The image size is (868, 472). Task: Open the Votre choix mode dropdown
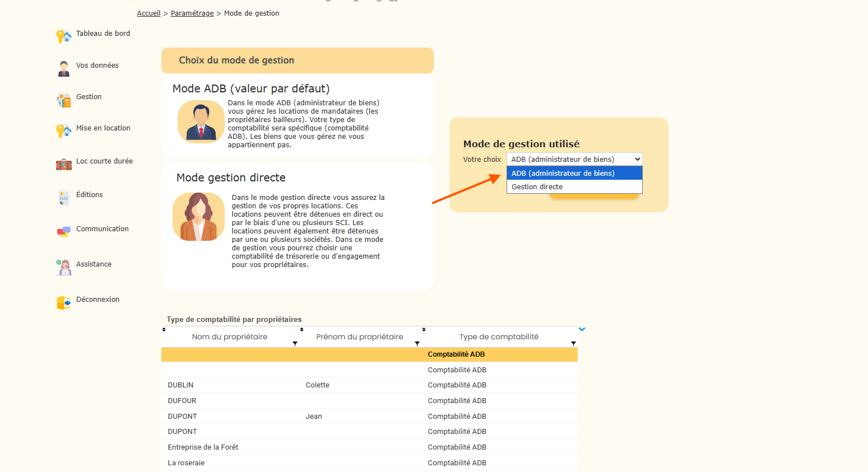point(574,160)
